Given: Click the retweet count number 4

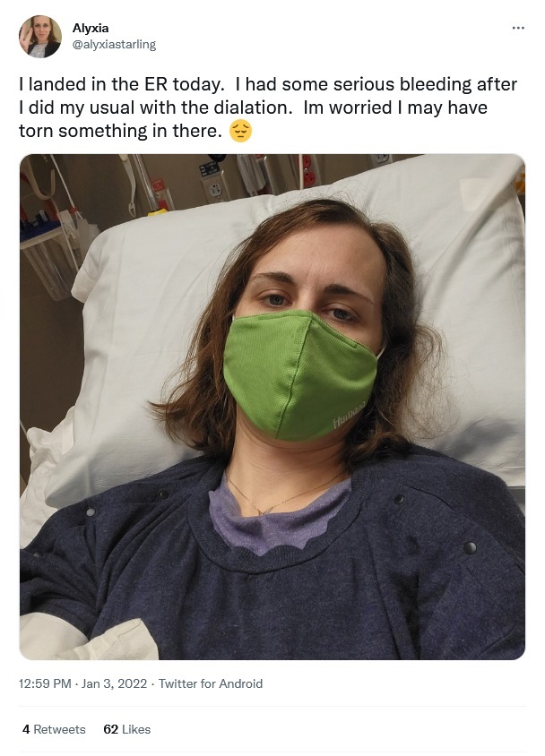Looking at the screenshot, I should pos(26,729).
